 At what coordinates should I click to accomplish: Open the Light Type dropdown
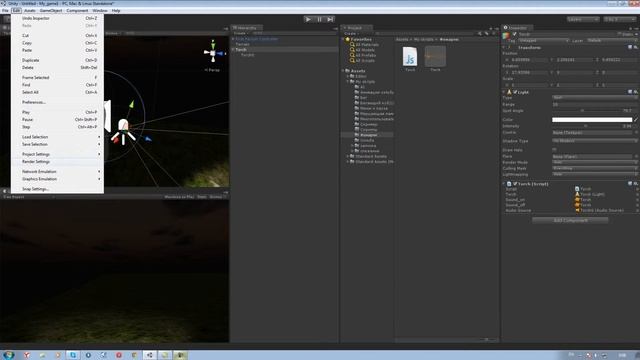point(595,98)
